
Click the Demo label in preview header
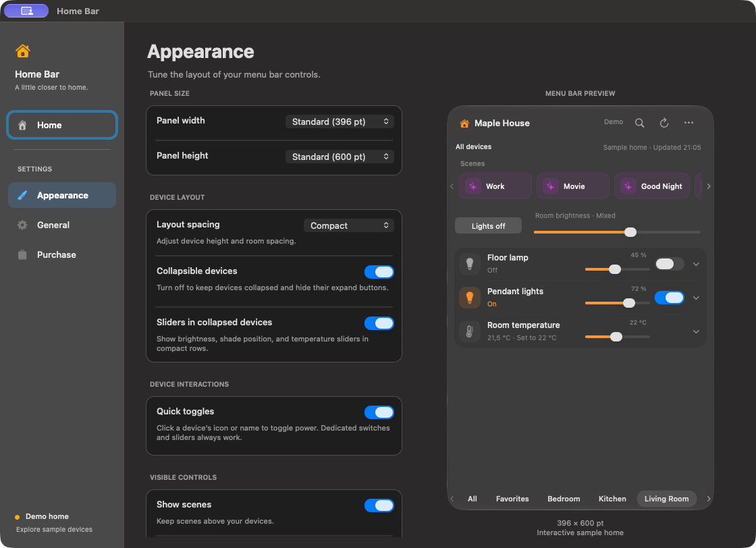pyautogui.click(x=614, y=122)
